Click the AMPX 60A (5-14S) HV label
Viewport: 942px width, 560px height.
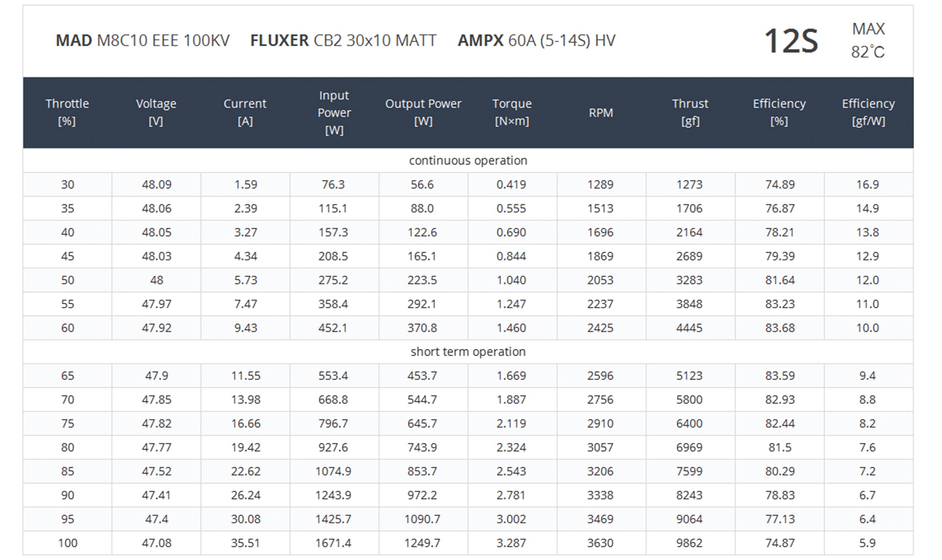pos(537,40)
